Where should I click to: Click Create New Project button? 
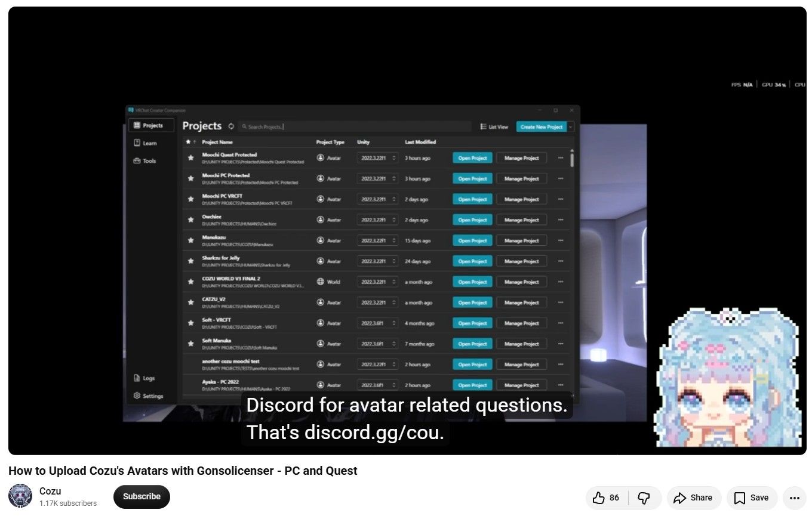pyautogui.click(x=542, y=127)
